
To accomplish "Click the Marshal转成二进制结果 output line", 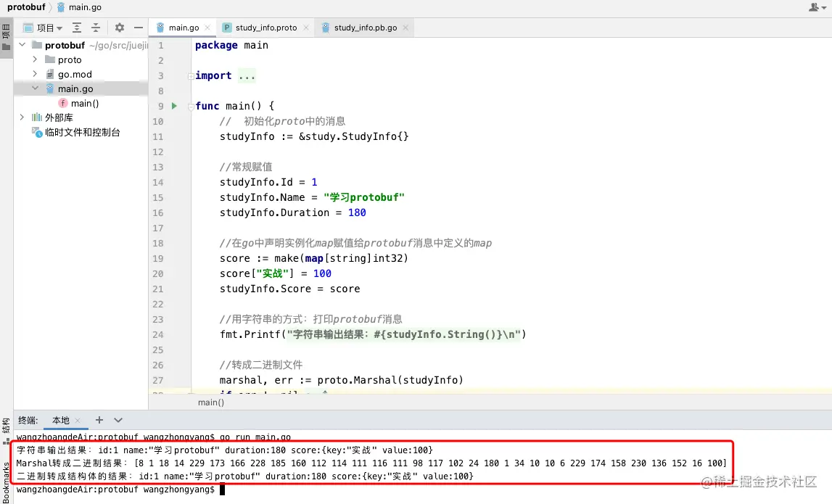I will point(371,463).
